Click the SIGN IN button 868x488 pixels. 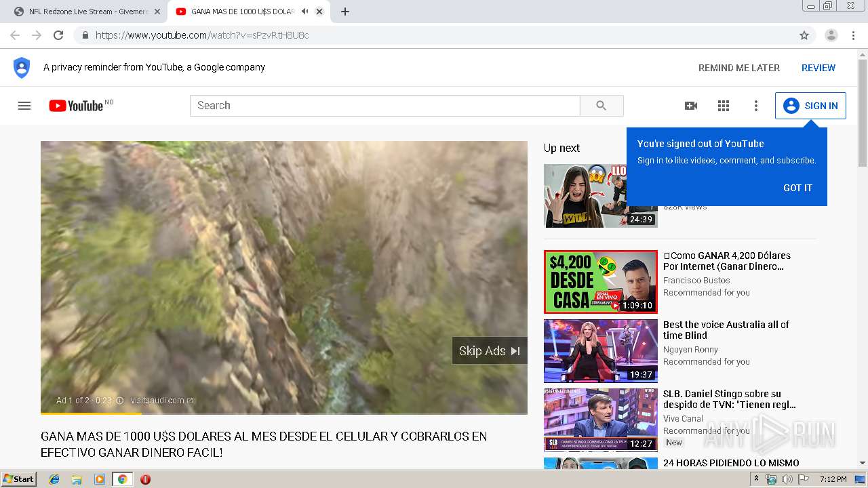click(810, 106)
